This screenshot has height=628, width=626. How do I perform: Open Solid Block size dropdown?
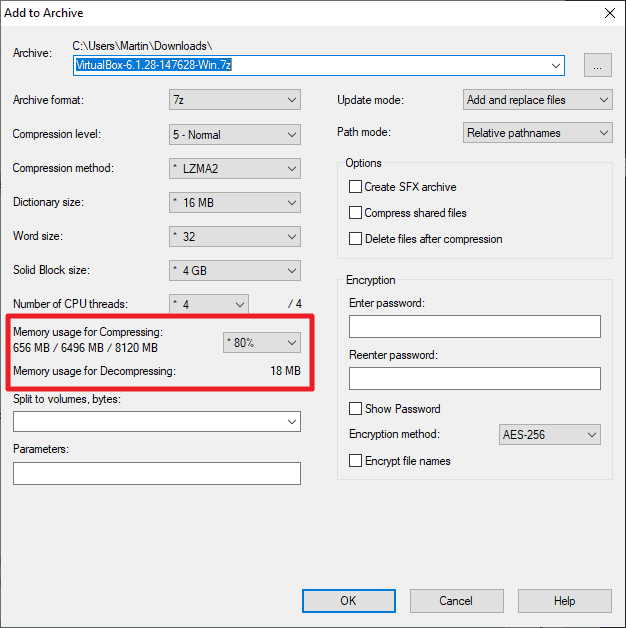tap(235, 271)
